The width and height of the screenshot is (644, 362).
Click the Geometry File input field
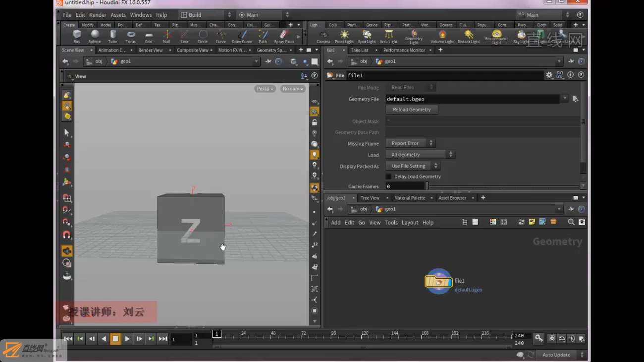(x=473, y=99)
